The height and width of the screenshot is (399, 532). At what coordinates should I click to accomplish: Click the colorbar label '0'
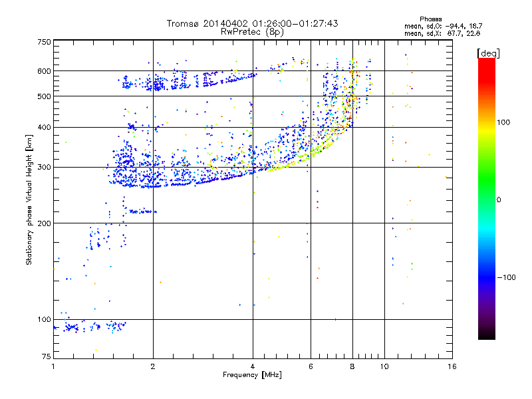(499, 200)
